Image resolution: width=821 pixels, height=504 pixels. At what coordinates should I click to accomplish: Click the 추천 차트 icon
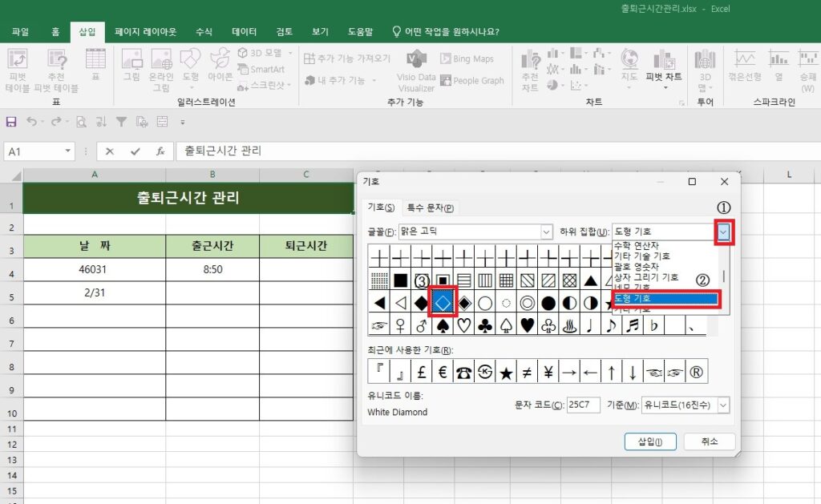530,71
